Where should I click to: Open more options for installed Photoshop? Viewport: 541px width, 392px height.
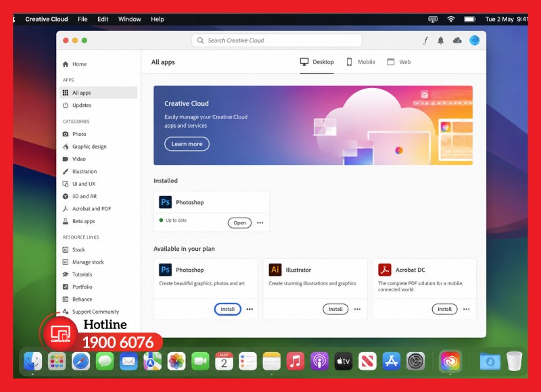(260, 223)
